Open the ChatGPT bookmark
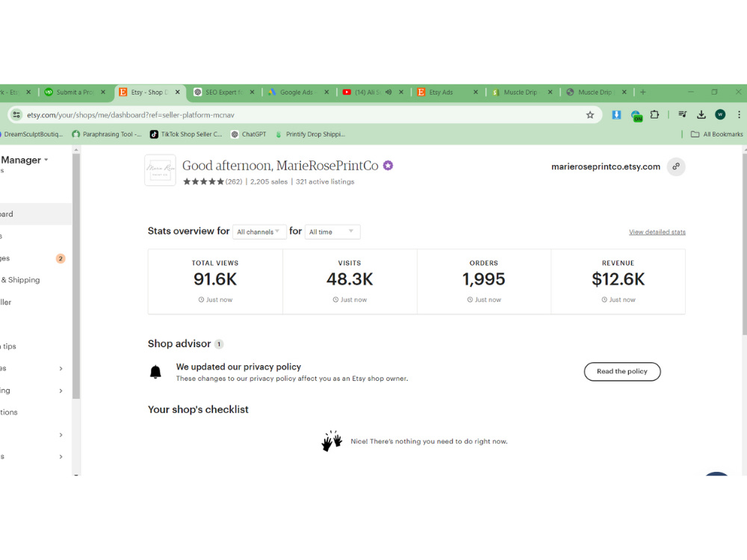This screenshot has height=560, width=747. (249, 134)
